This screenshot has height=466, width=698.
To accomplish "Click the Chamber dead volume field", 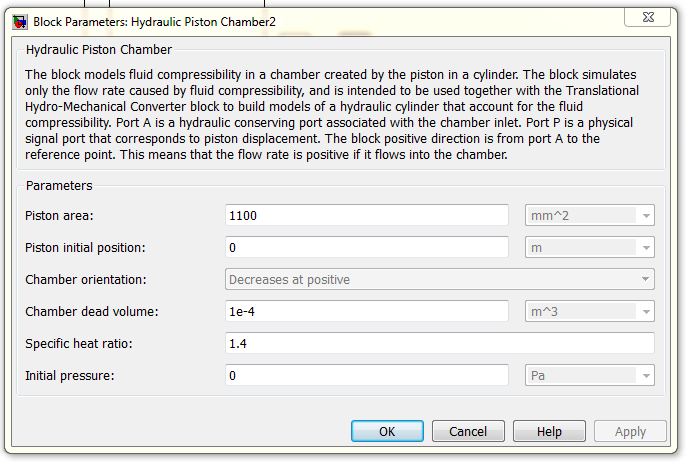I will coord(367,311).
